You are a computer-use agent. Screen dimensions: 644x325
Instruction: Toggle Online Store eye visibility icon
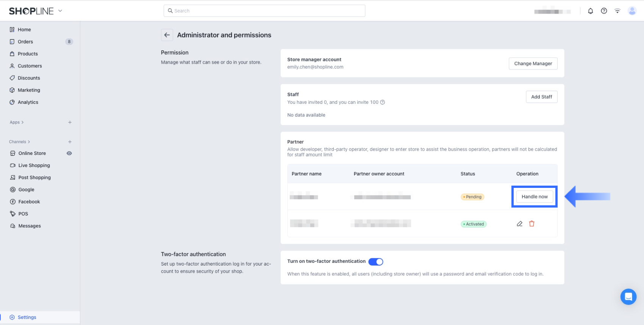(x=69, y=153)
